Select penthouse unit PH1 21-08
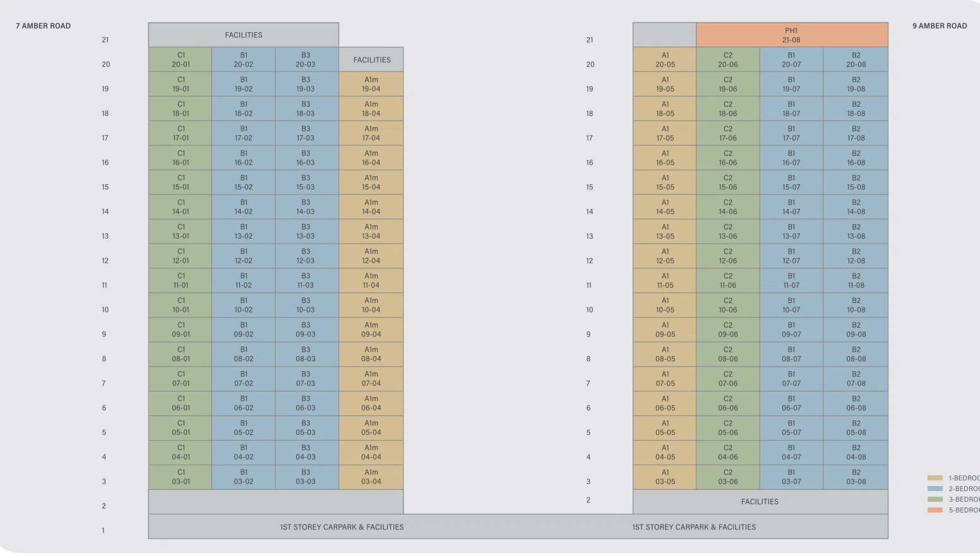Viewport: 980px width, 558px height. click(792, 35)
